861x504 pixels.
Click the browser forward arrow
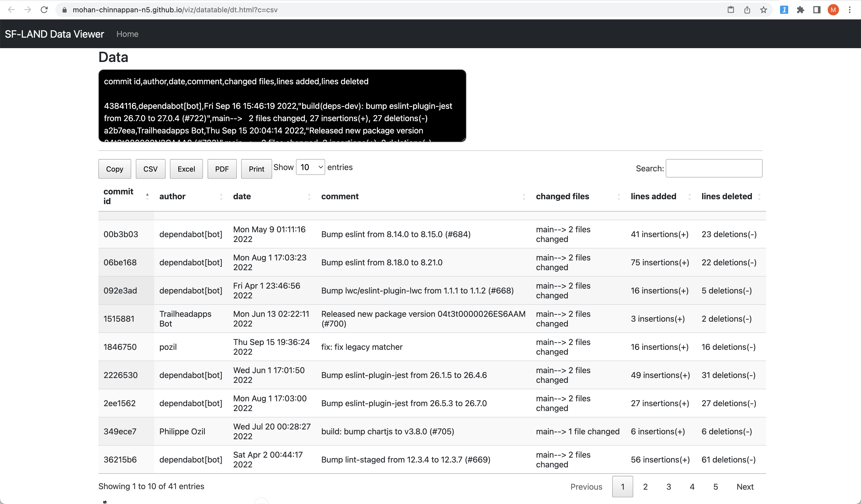(x=28, y=9)
